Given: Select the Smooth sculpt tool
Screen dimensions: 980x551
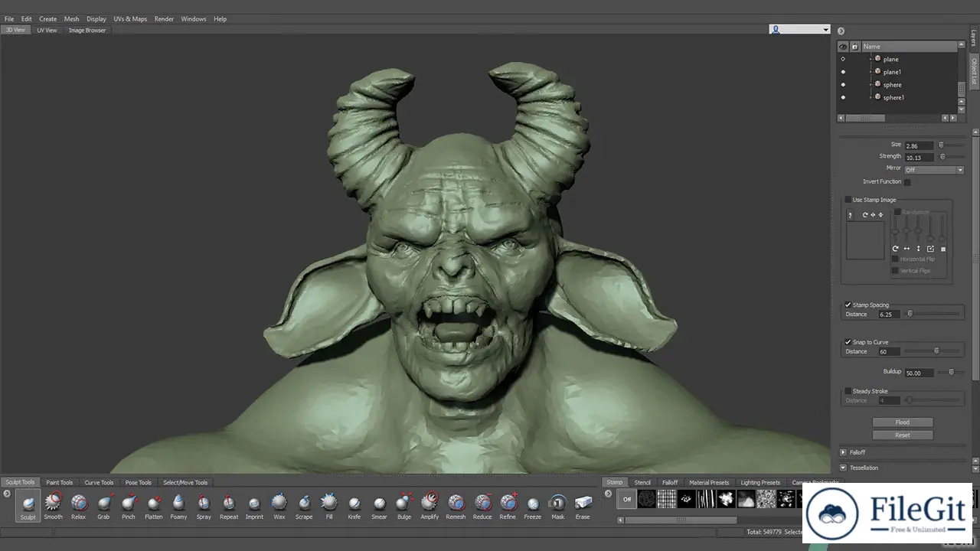Looking at the screenshot, I should pyautogui.click(x=53, y=507).
